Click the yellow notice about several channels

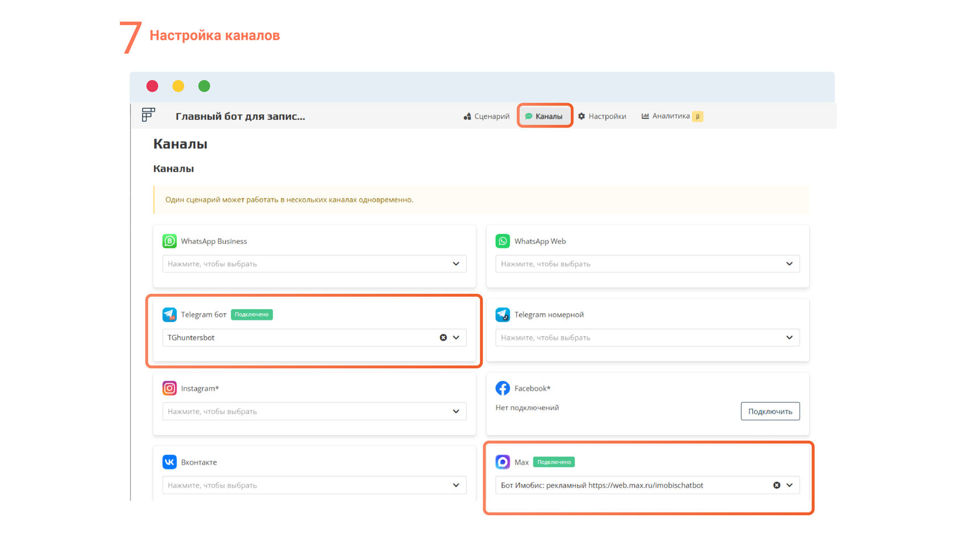pyautogui.click(x=481, y=200)
